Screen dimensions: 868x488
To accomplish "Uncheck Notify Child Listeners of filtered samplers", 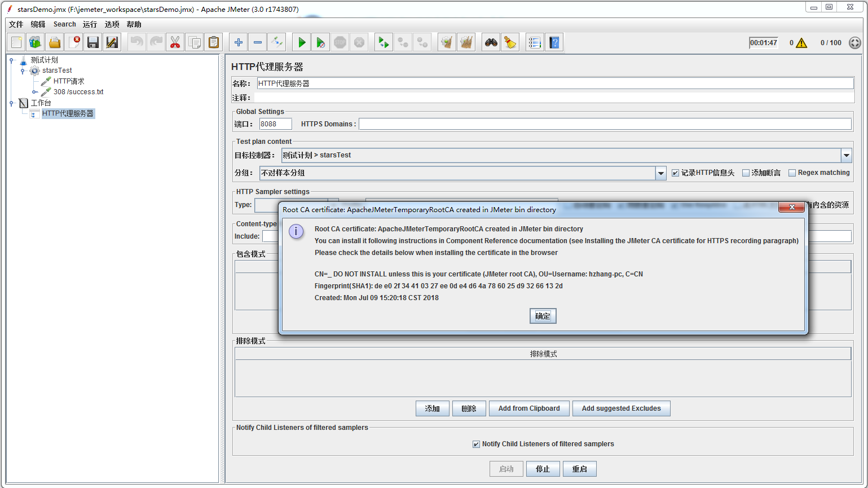I will click(x=477, y=445).
